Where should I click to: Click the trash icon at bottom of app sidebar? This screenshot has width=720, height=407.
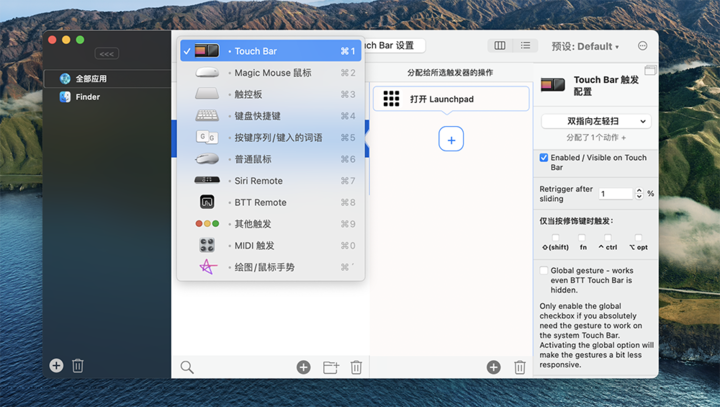click(78, 366)
